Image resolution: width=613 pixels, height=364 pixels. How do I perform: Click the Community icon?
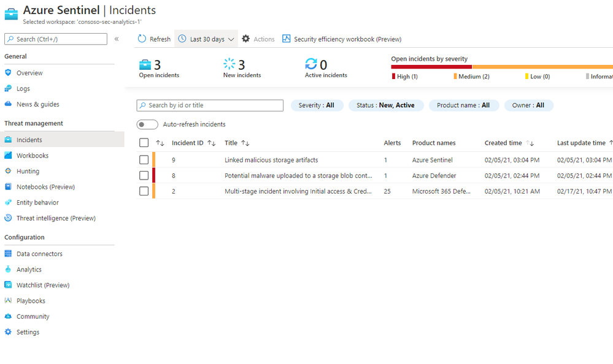tap(8, 316)
